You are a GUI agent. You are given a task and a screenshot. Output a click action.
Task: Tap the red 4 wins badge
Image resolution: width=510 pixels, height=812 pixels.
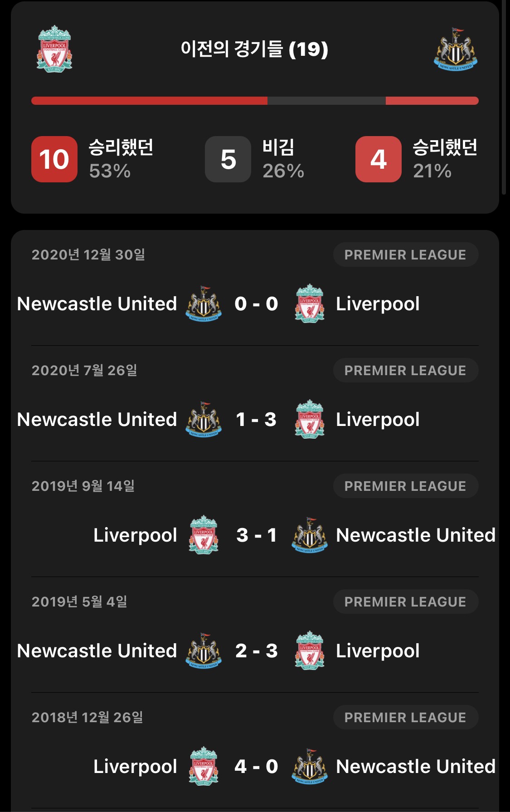379,159
